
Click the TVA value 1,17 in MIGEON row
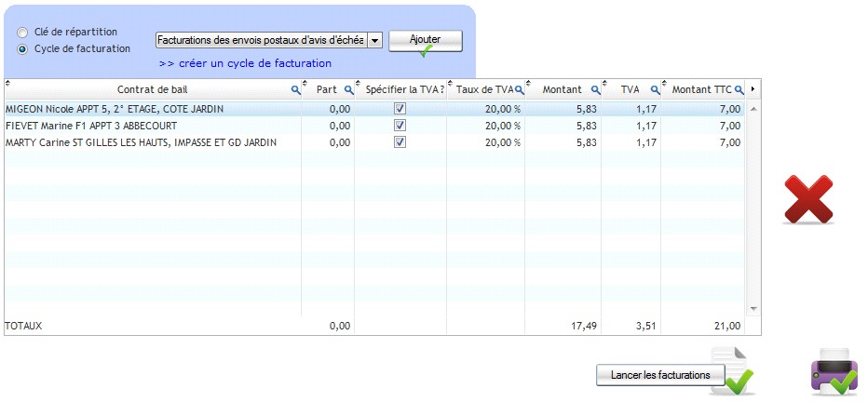pos(646,110)
